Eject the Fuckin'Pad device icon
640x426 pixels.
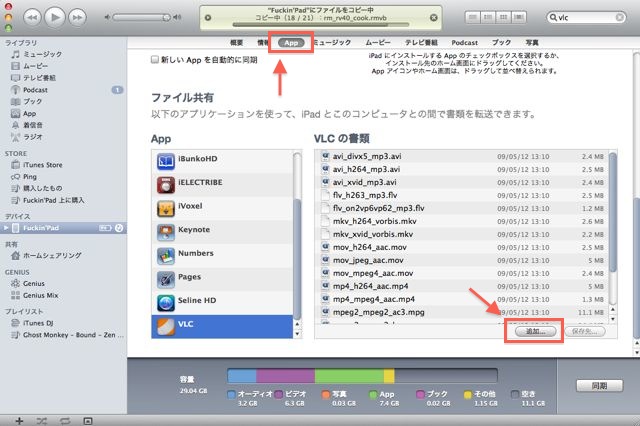tap(119, 228)
